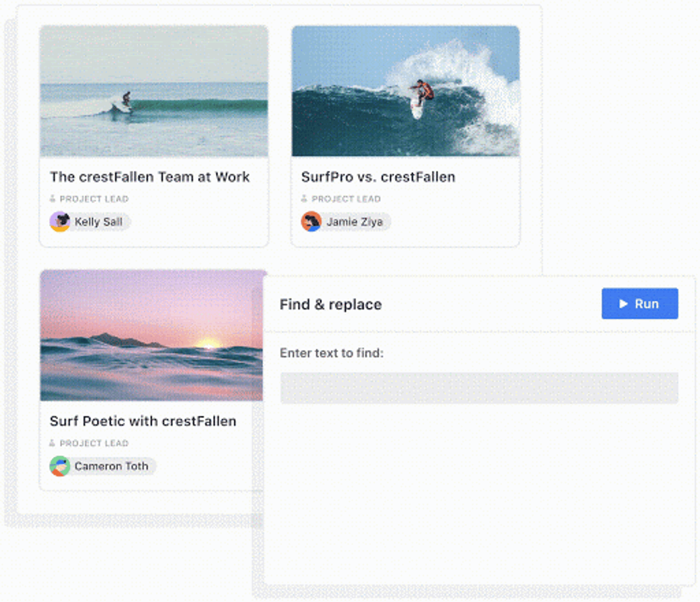
Task: Click the Jamie Ziya name chip
Action: 346,222
